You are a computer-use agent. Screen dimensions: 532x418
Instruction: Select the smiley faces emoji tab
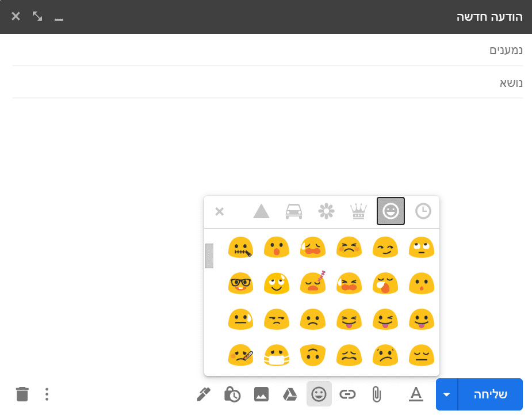pos(391,211)
